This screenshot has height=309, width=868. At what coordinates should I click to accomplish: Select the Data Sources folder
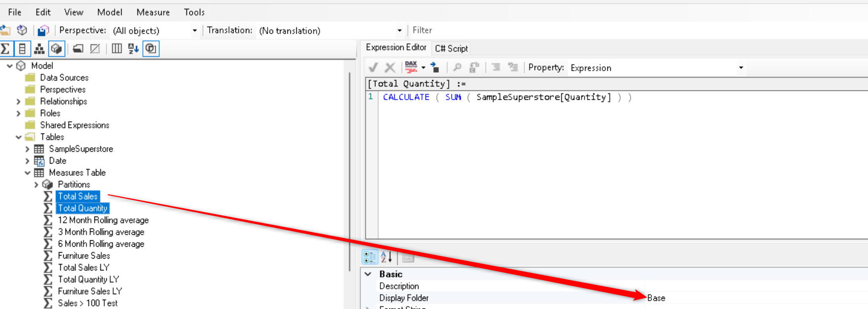[64, 78]
